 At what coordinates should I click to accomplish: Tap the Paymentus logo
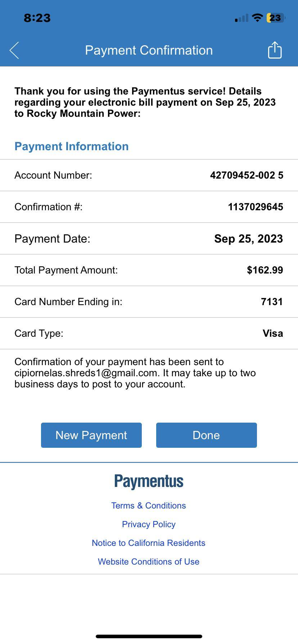coord(149,481)
